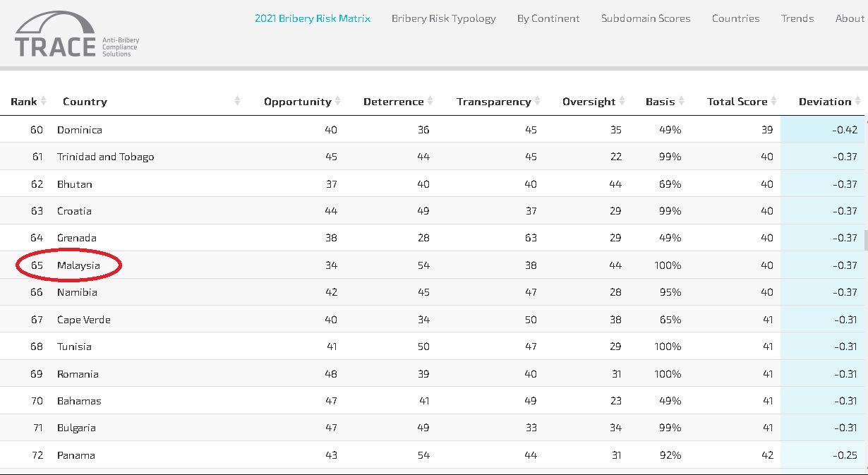The image size is (868, 475).
Task: Sort by Oversight column arrows
Action: point(622,102)
